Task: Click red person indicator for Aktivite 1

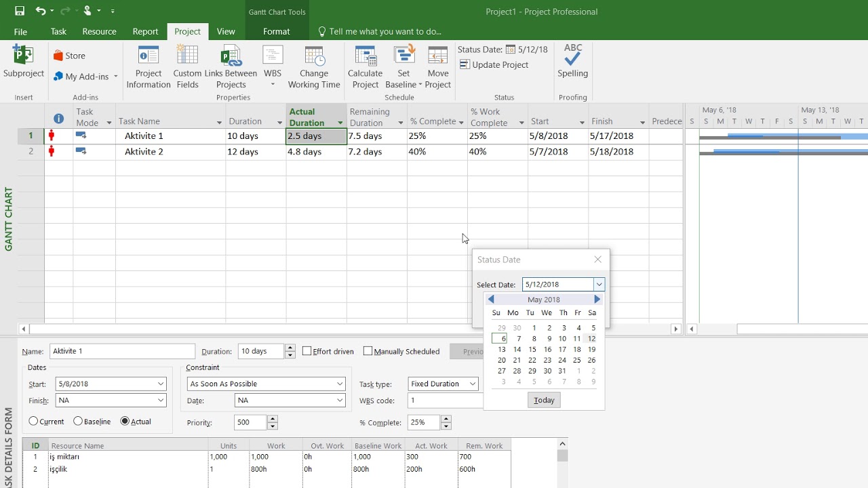Action: tap(52, 136)
